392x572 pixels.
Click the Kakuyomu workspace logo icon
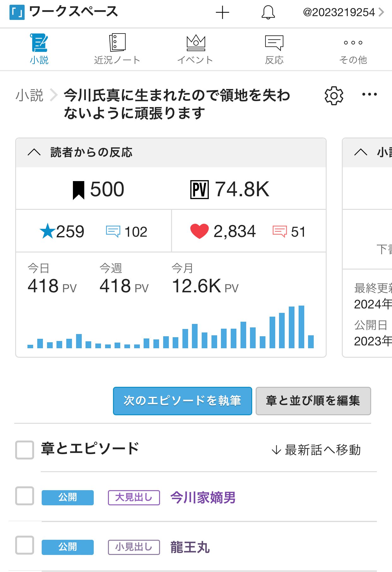coord(17,13)
